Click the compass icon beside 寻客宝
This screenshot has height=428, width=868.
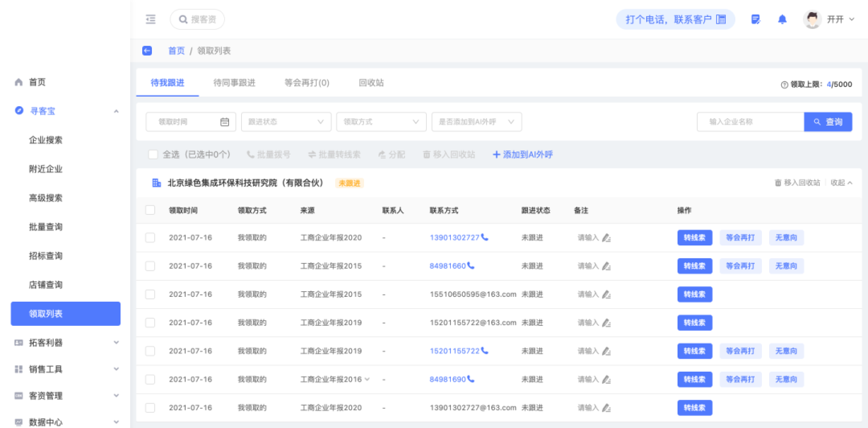pyautogui.click(x=19, y=110)
